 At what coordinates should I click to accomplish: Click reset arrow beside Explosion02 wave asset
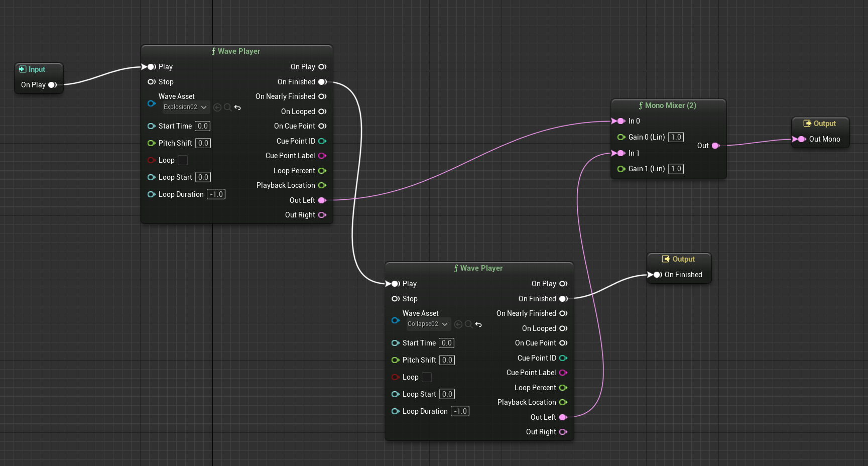tap(237, 107)
